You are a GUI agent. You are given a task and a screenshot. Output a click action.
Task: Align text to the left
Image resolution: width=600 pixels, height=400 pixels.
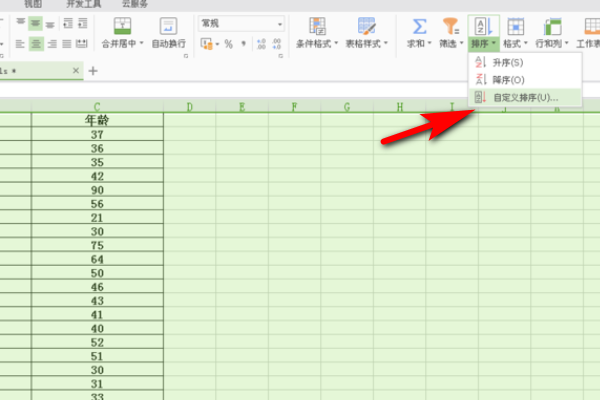click(20, 44)
